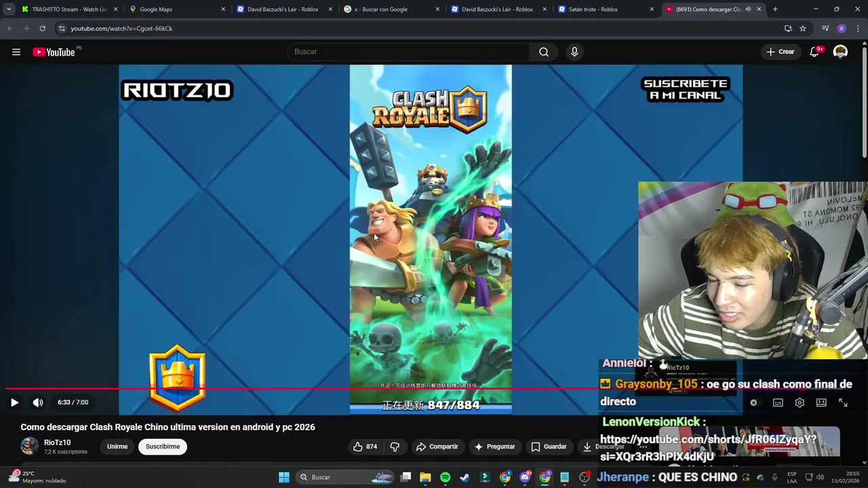The image size is (868, 488).
Task: Open the RioTz10 channel name link
Action: click(x=57, y=443)
